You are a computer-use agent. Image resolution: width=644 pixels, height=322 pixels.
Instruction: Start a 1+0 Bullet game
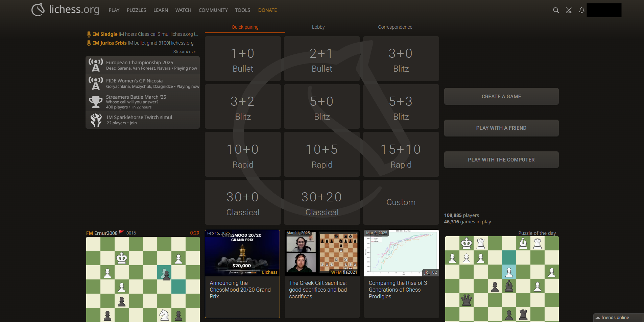243,59
